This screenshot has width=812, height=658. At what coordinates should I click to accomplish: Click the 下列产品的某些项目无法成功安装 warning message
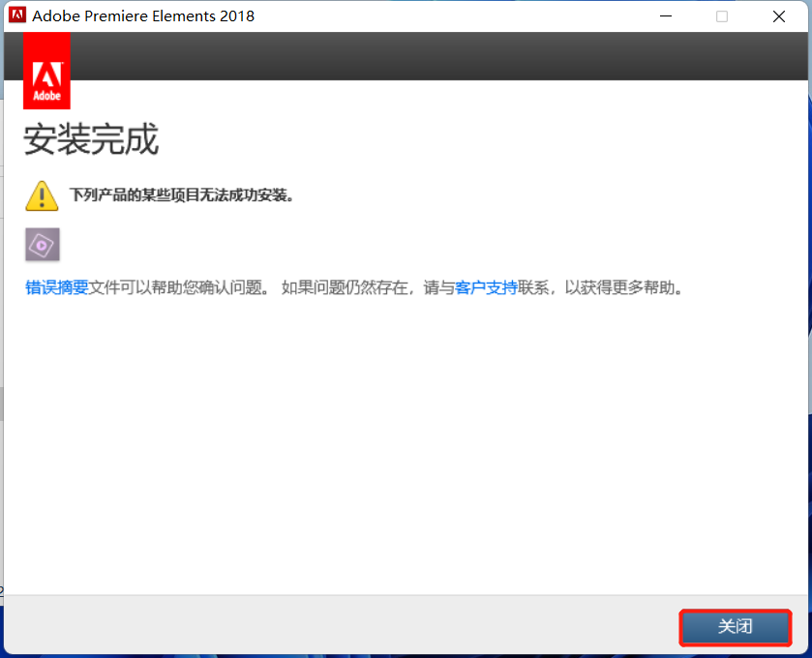(x=181, y=194)
